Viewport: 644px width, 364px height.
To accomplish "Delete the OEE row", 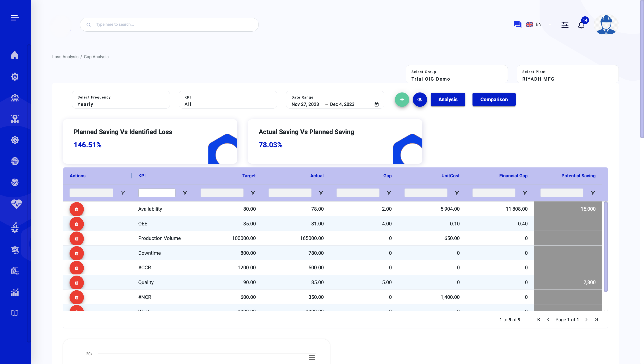I will (x=76, y=224).
